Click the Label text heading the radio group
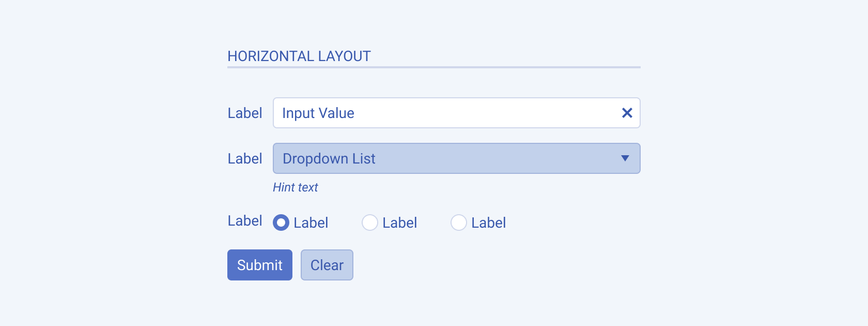This screenshot has width=868, height=326. coord(245,220)
